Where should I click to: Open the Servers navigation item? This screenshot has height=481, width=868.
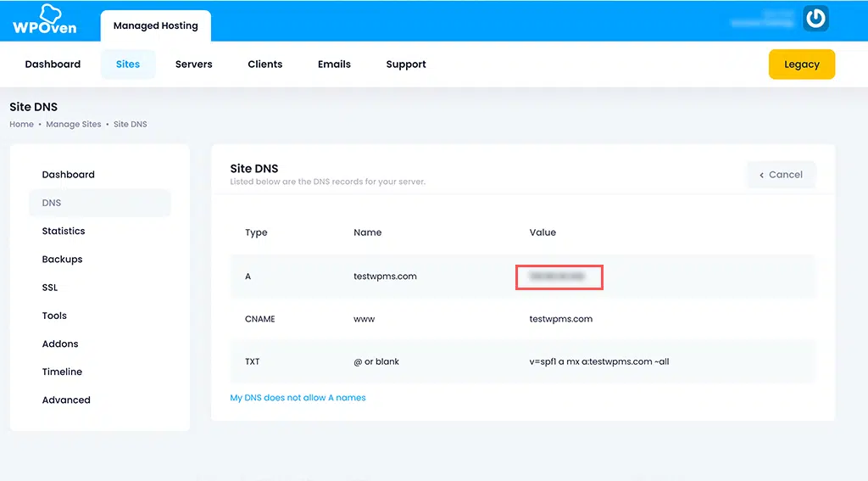[193, 64]
